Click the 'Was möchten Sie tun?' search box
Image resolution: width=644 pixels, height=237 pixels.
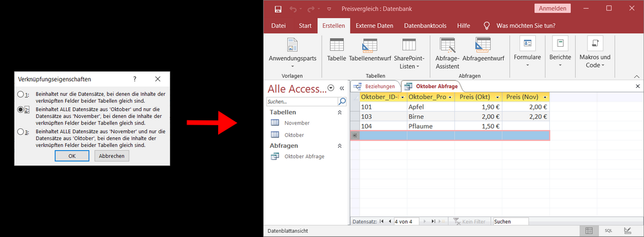coord(526,26)
